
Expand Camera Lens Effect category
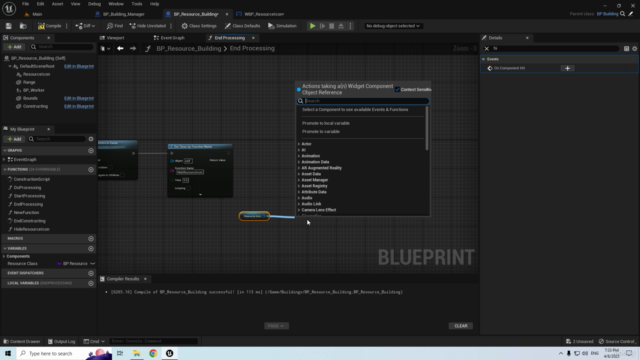tap(299, 210)
